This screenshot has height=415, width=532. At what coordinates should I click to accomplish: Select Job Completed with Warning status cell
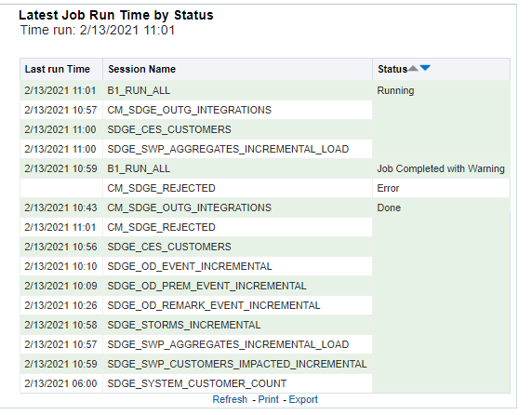[441, 168]
